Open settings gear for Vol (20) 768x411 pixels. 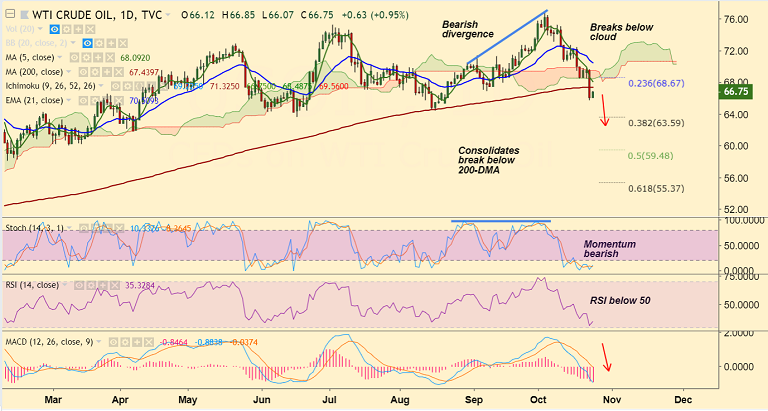click(x=67, y=29)
